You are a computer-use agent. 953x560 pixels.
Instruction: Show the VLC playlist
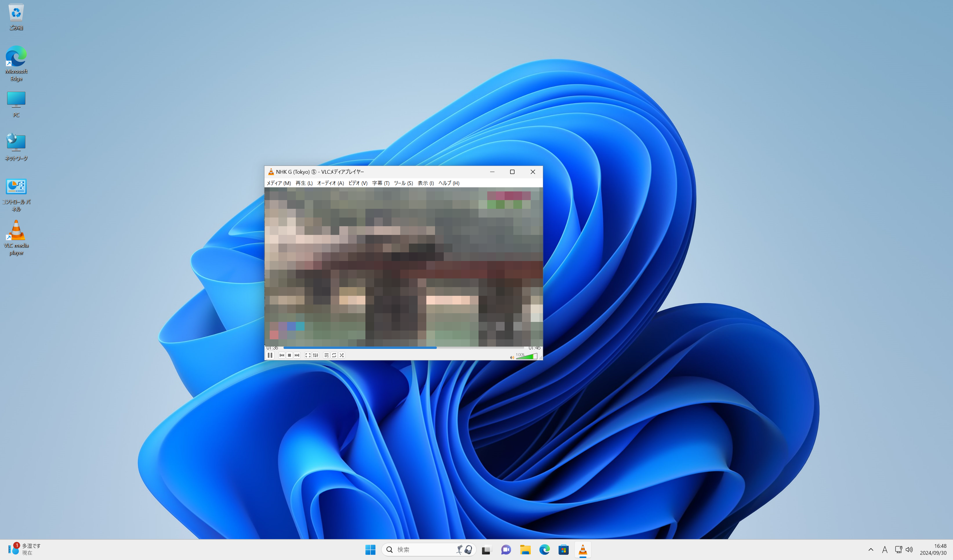(x=326, y=356)
